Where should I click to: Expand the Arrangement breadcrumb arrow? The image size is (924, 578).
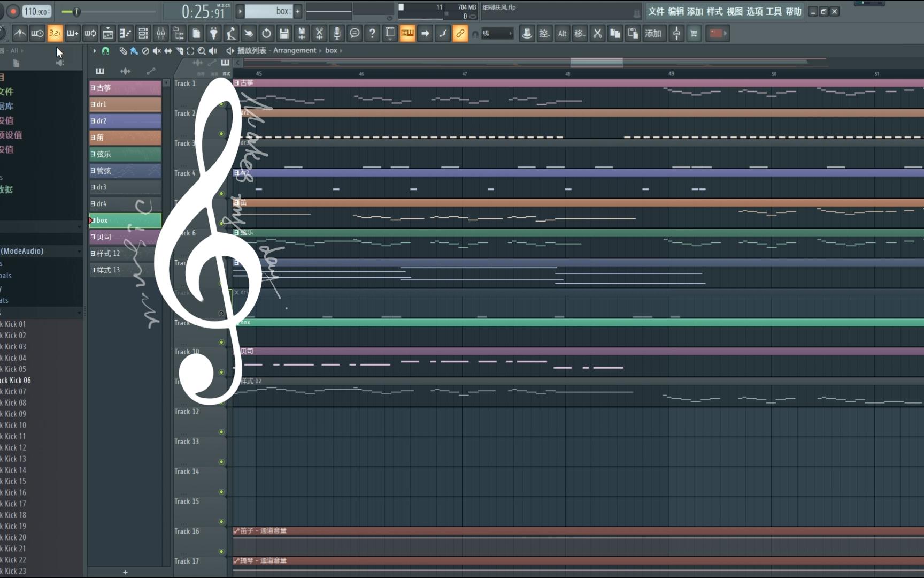tap(321, 51)
